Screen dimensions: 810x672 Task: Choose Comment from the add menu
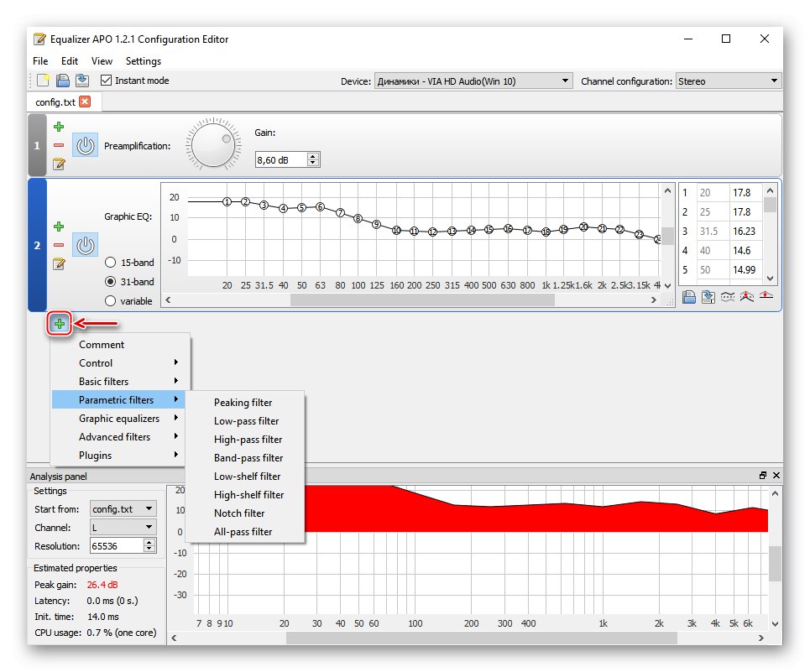click(118, 345)
